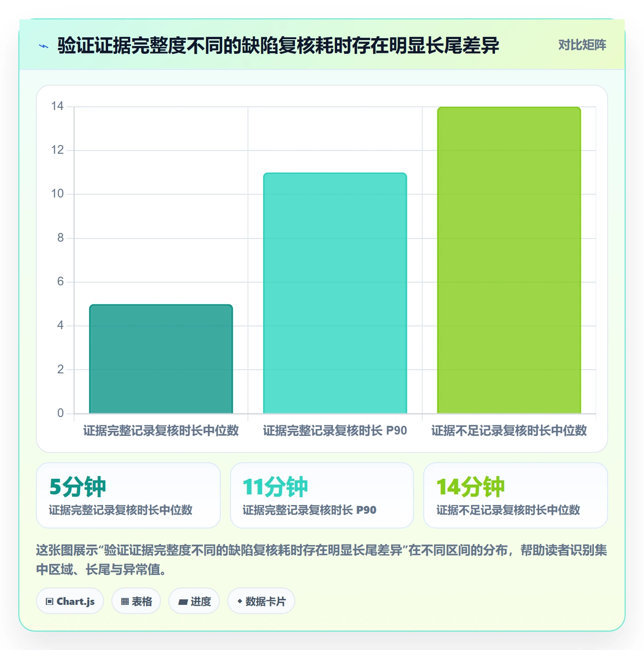644x650 pixels.
Task: Click the 进度 tag icon
Action: point(183,602)
